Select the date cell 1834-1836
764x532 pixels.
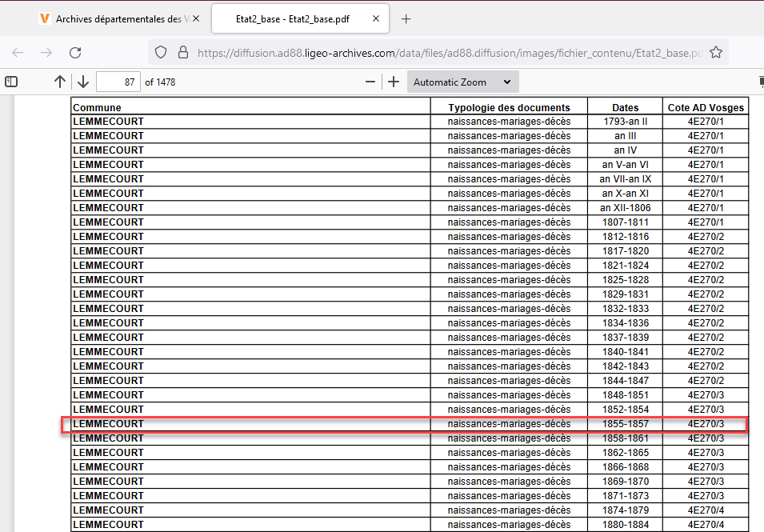click(x=625, y=323)
